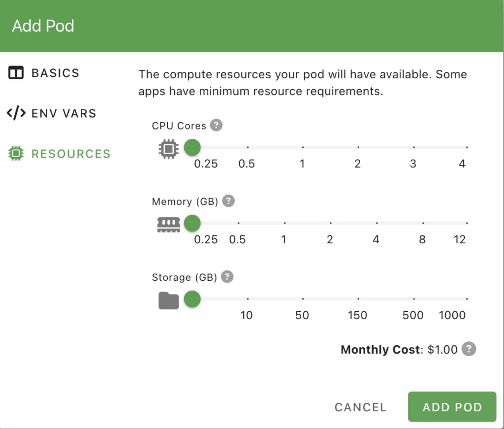Click the Env Vars code brackets icon
This screenshot has width=504, height=429.
(16, 113)
